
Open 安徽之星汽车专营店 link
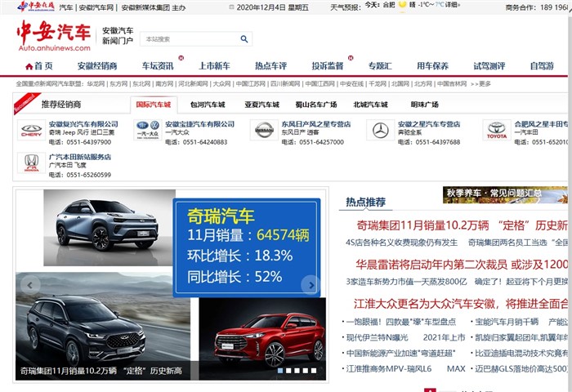pyautogui.click(x=429, y=124)
